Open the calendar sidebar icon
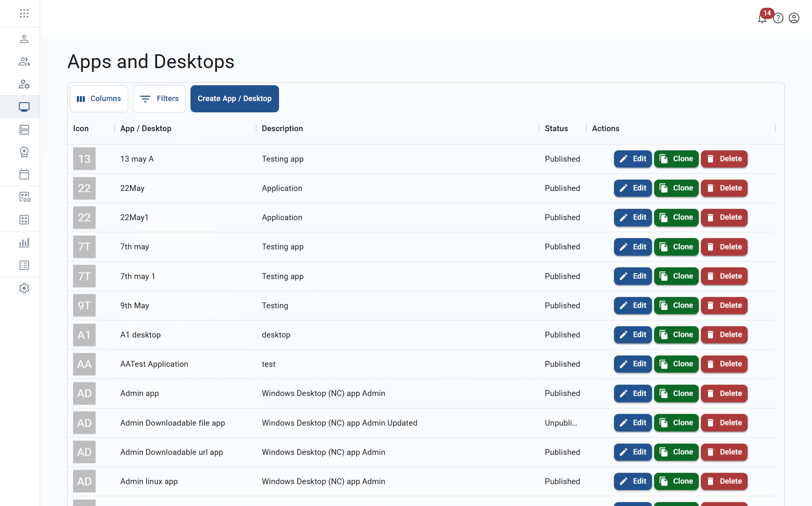 tap(24, 174)
